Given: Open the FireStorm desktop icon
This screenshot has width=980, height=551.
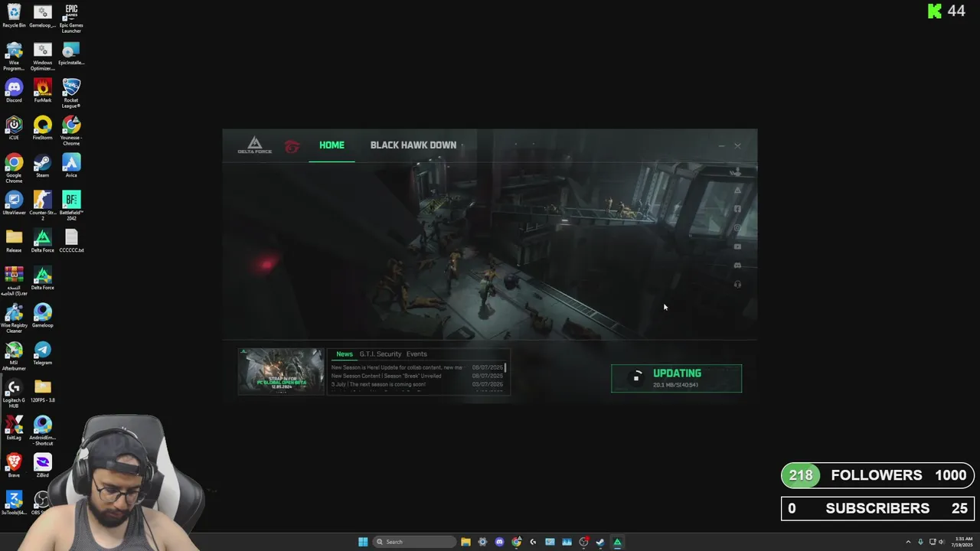Looking at the screenshot, I should point(43,128).
